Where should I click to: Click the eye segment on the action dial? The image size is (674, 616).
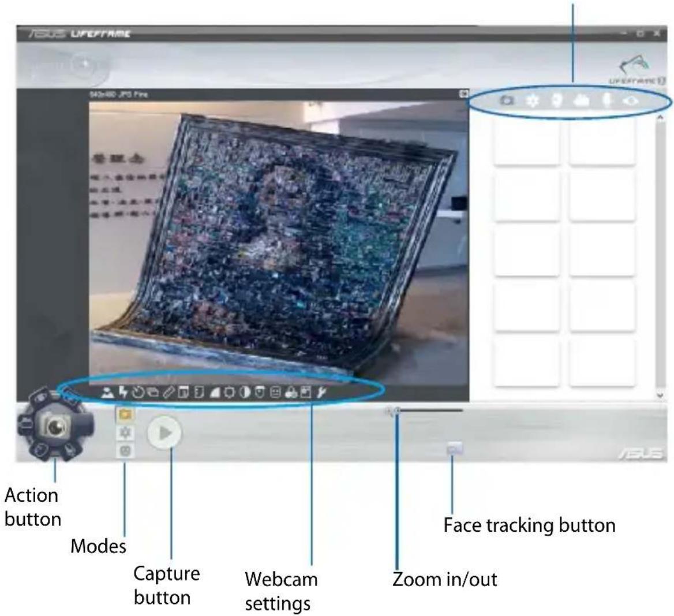[x=40, y=397]
